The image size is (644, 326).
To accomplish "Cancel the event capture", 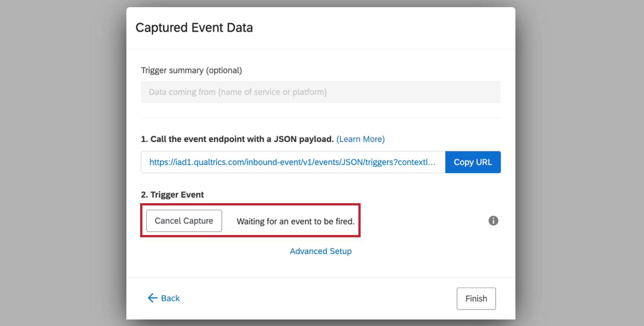I will [184, 221].
